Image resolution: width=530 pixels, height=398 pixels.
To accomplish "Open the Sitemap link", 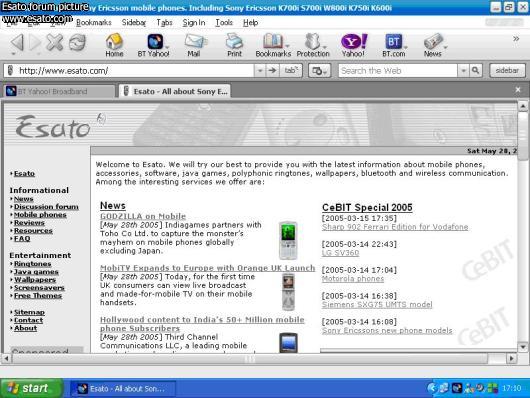I will tap(29, 312).
